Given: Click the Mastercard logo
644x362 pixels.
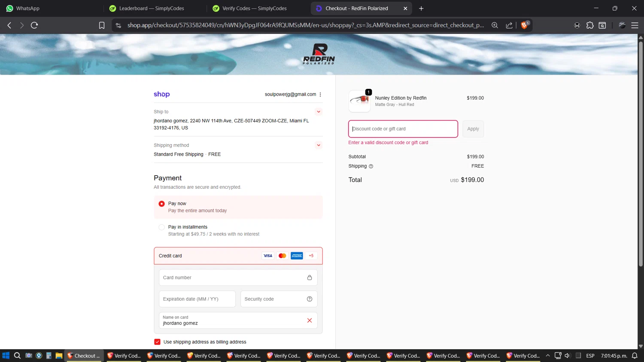Looking at the screenshot, I should click(282, 256).
